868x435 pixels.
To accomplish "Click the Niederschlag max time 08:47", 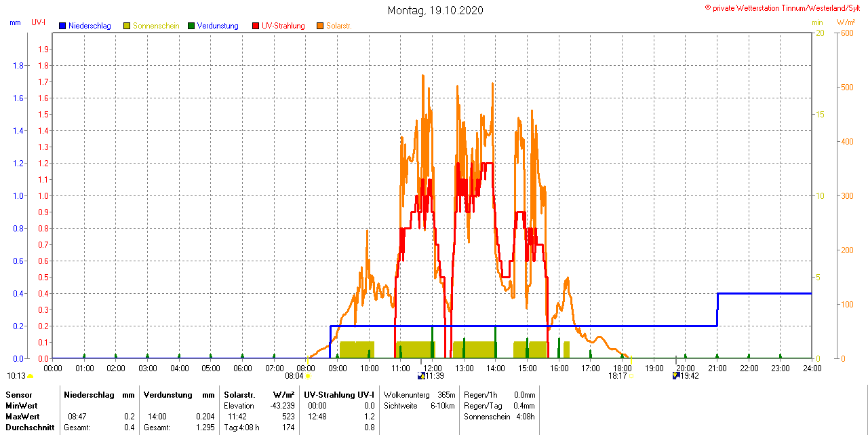I will [x=77, y=417].
